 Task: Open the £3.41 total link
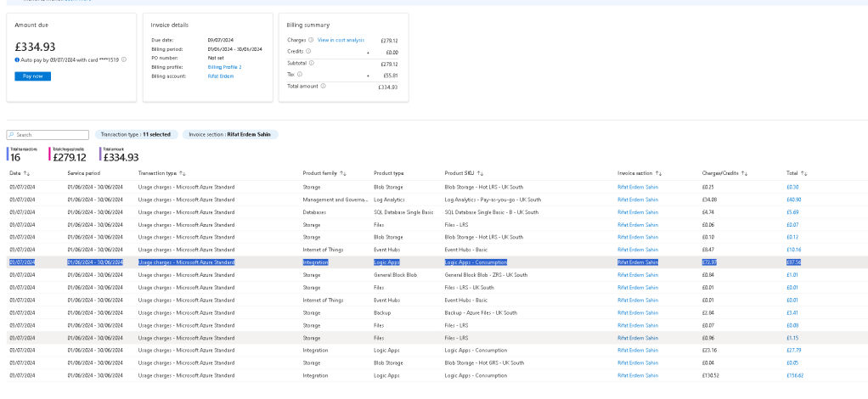(x=792, y=312)
